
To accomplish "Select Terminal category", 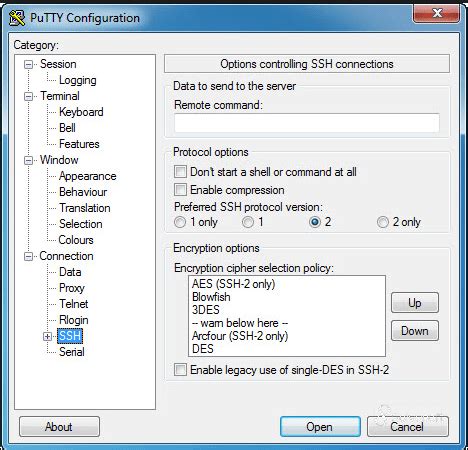I will (60, 96).
